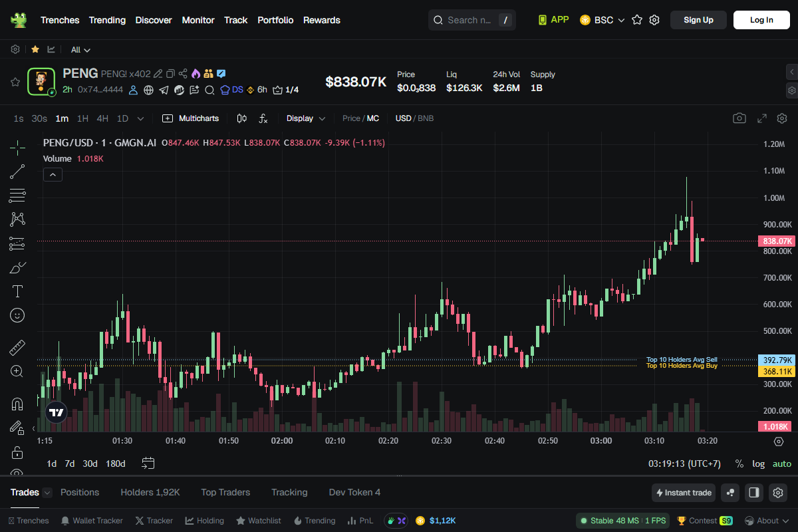
Task: Open the All filter dropdown
Action: click(x=80, y=50)
